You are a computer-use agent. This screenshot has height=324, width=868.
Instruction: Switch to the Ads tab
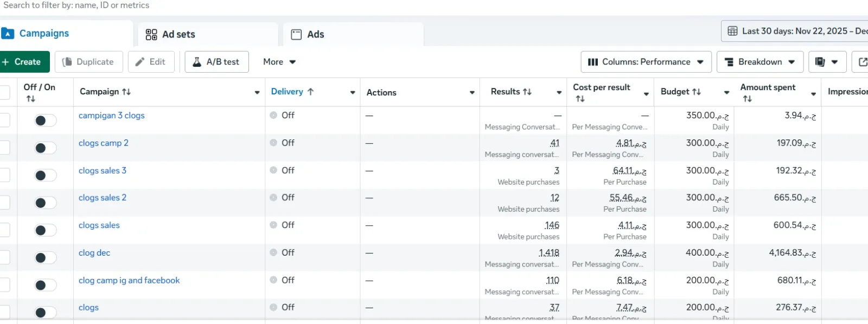tap(353, 34)
